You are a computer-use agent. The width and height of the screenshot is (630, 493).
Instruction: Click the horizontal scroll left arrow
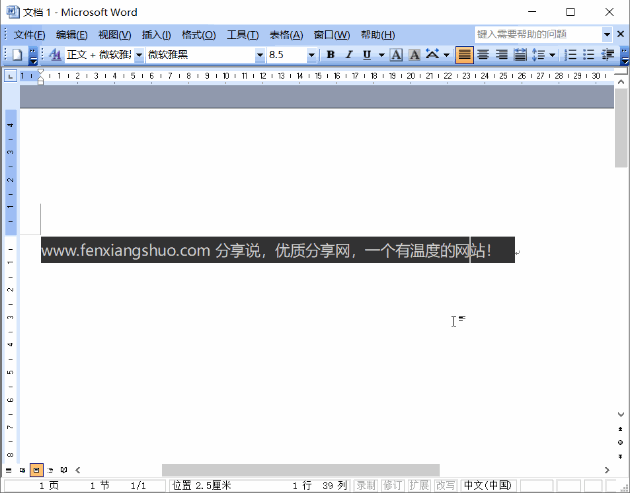(x=78, y=470)
